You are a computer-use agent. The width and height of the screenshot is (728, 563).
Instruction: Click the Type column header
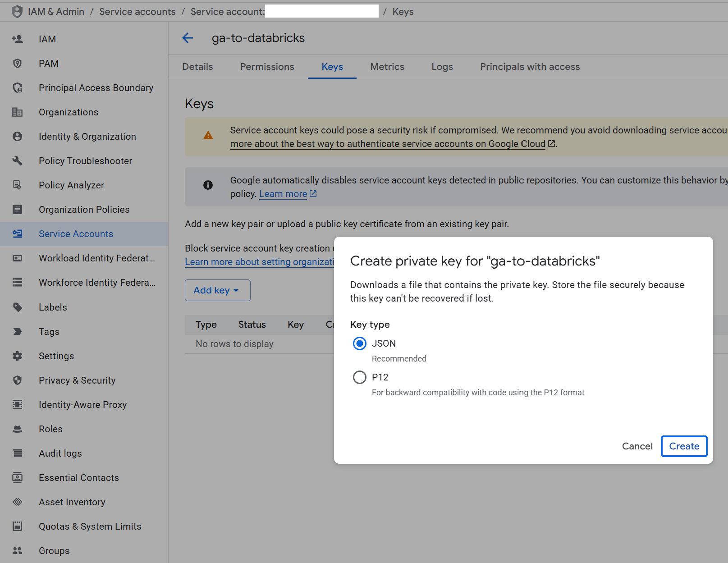click(206, 325)
